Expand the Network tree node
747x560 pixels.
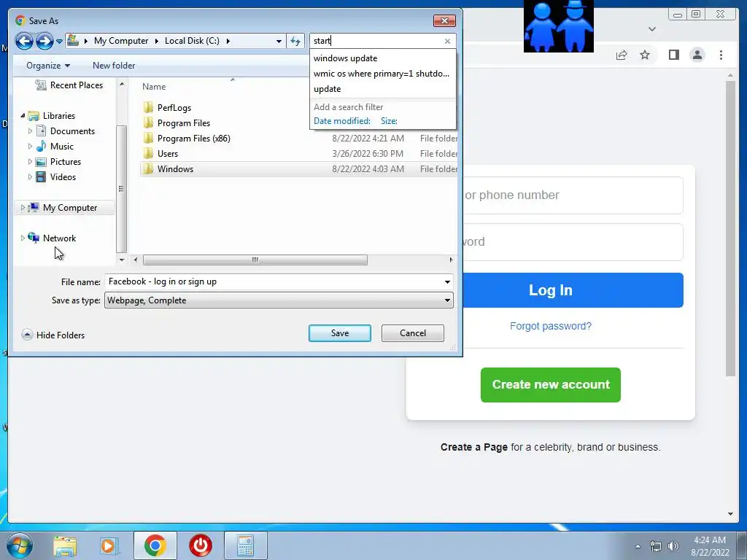click(23, 238)
